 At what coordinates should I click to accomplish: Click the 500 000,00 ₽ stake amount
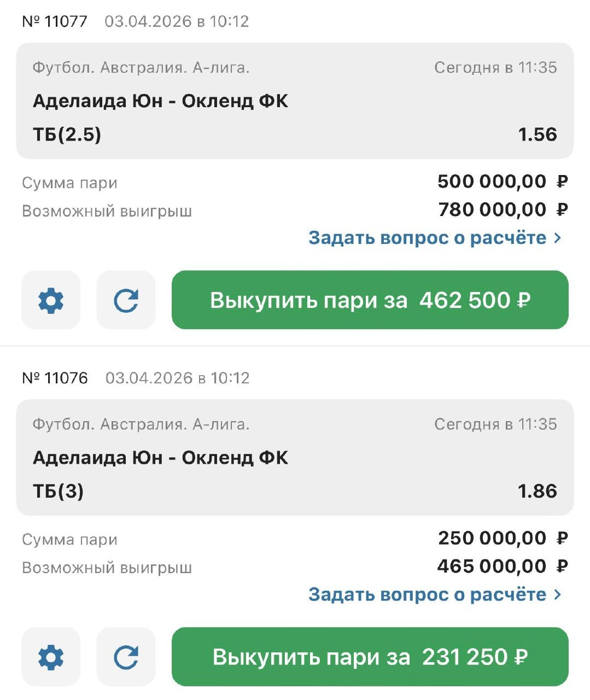(x=502, y=182)
